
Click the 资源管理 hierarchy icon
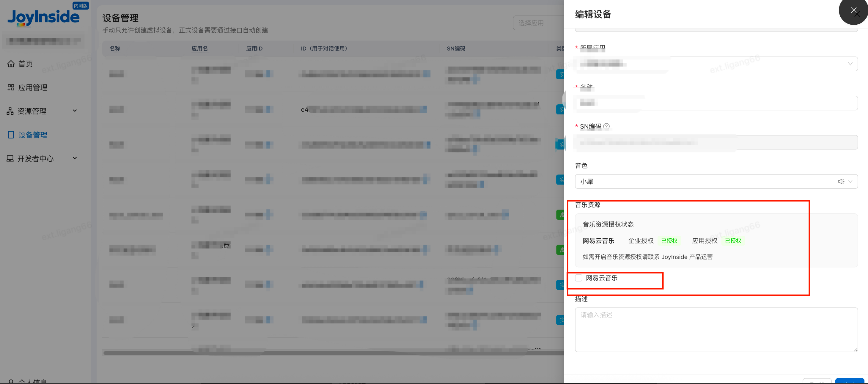[10, 111]
